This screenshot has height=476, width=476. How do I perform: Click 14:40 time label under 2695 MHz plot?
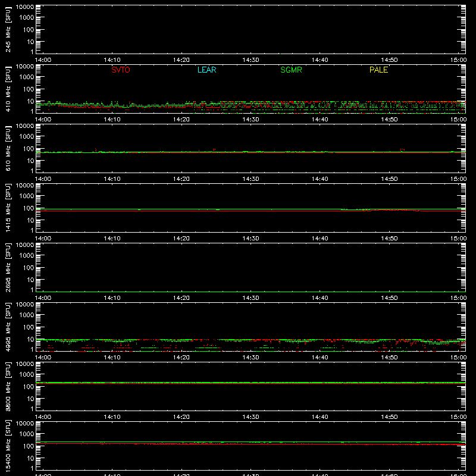coord(320,298)
